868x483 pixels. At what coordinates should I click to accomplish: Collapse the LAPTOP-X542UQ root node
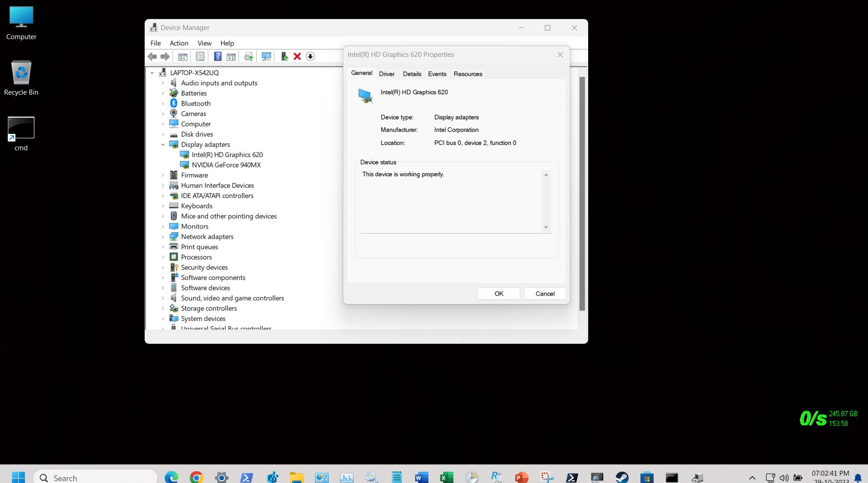pyautogui.click(x=152, y=73)
